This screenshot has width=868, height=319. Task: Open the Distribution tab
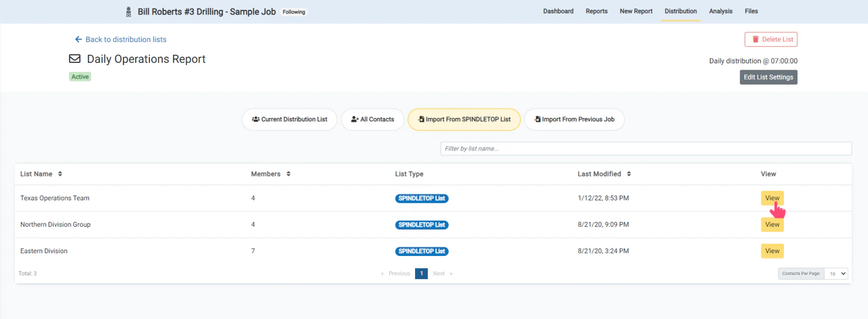(x=681, y=12)
